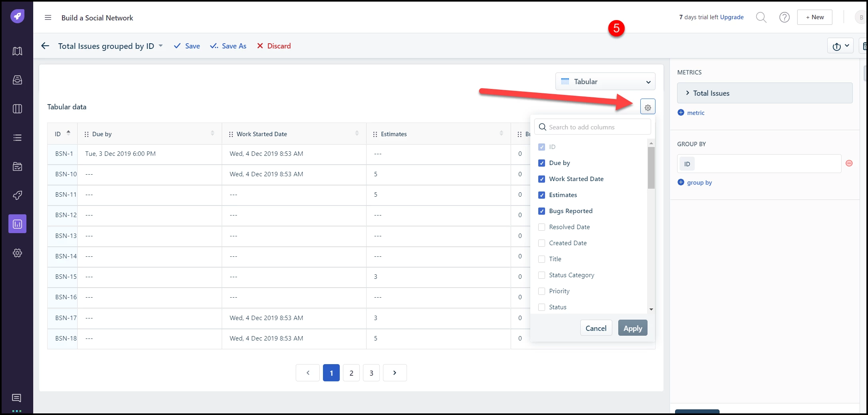Open the settings gear in sidebar
The height and width of the screenshot is (415, 868).
17,253
